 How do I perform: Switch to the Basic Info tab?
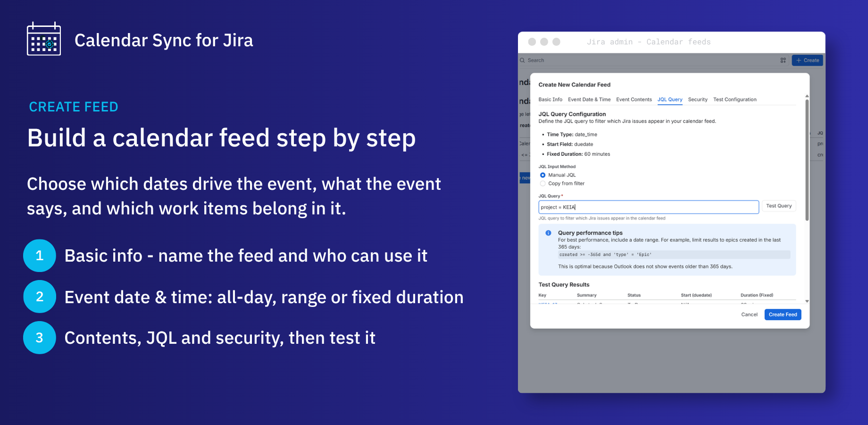550,100
